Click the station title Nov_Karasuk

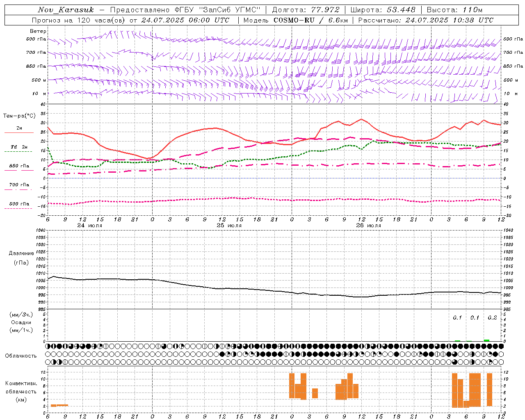coord(65,10)
